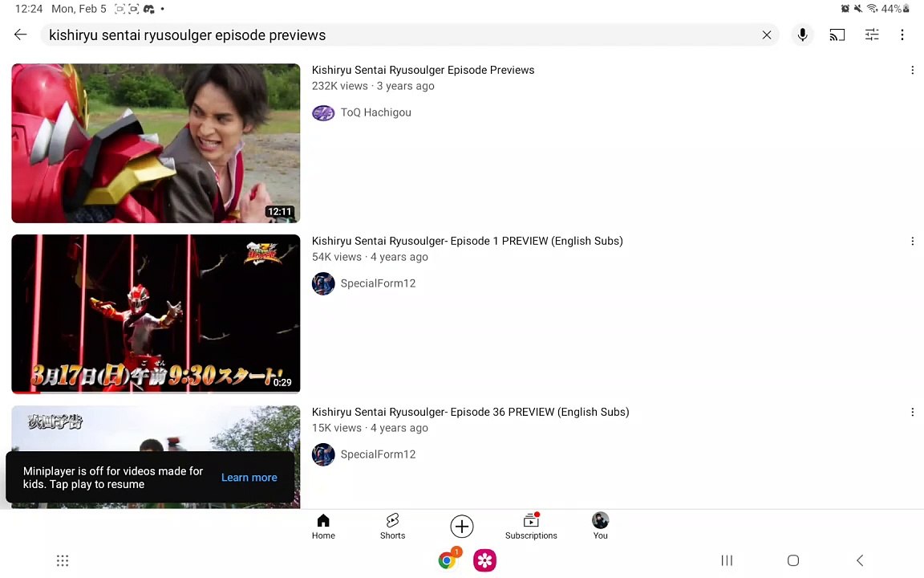Open Episode 36 PREVIEW (English Subs) title
This screenshot has width=924, height=578.
[x=470, y=413]
